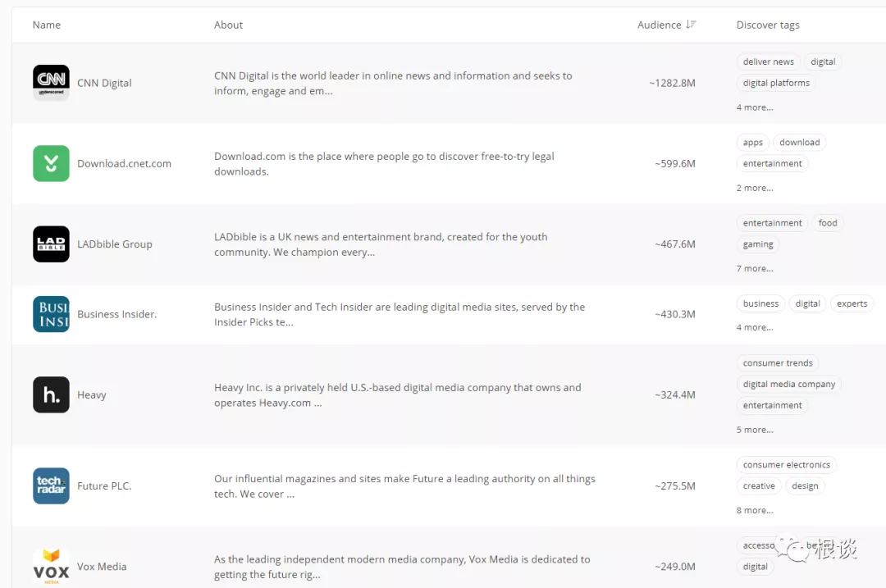Show '8 more...' tags for Future PLC
Image resolution: width=886 pixels, height=588 pixels.
755,510
